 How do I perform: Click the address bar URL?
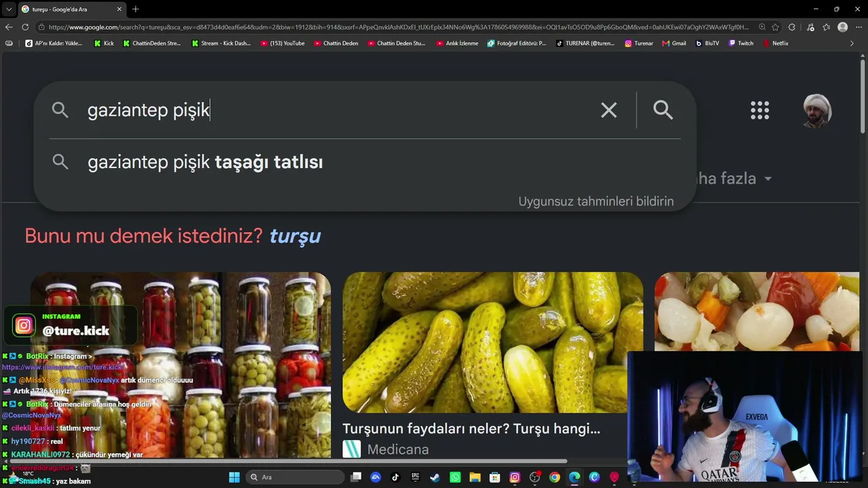pyautogui.click(x=399, y=27)
